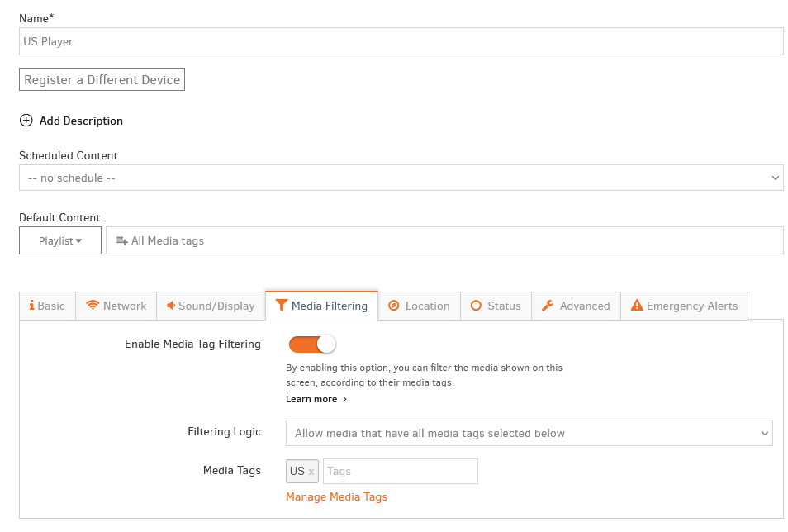Click Register a Different Device
This screenshot has height=532, width=788.
pos(102,79)
